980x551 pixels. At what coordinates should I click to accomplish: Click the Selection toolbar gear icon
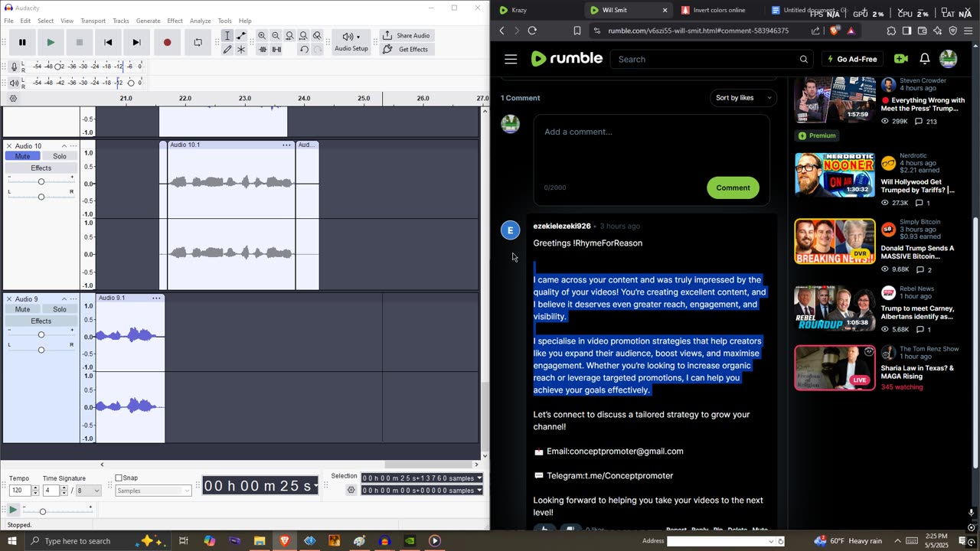[351, 490]
